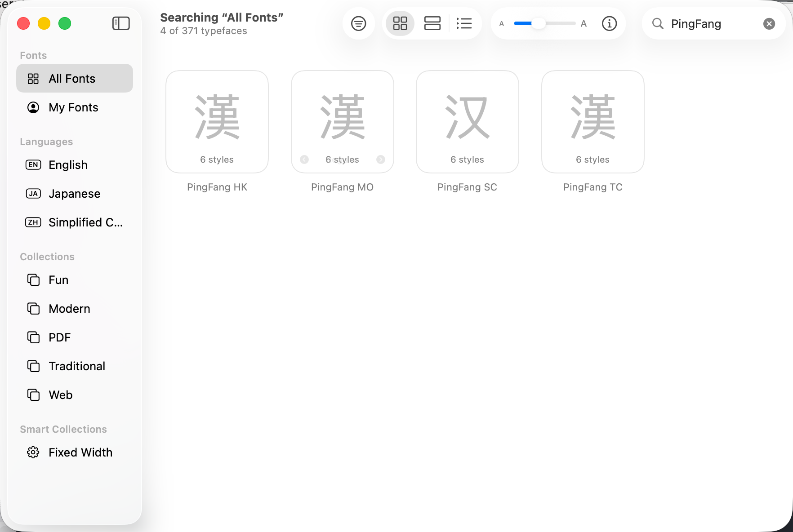Switch to grid view
The height and width of the screenshot is (532, 793).
click(400, 23)
